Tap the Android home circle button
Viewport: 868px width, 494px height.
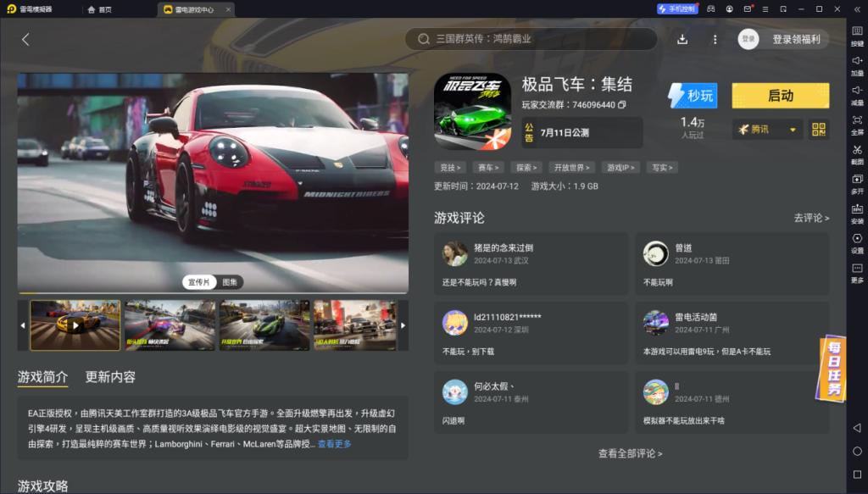pos(857,452)
